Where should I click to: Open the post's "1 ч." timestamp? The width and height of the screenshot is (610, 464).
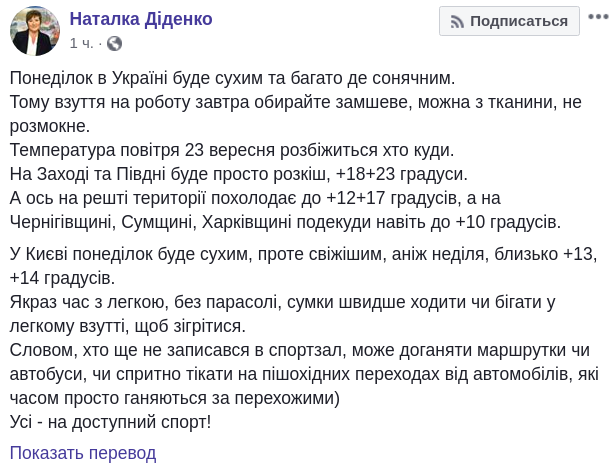pos(82,44)
